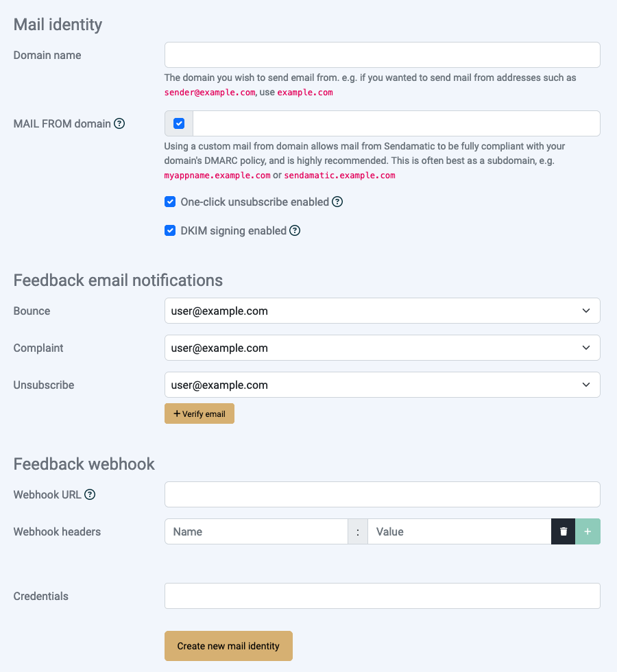Open help for One-click unsubscribe setting
Viewport: 617px width, 672px height.
tap(337, 202)
